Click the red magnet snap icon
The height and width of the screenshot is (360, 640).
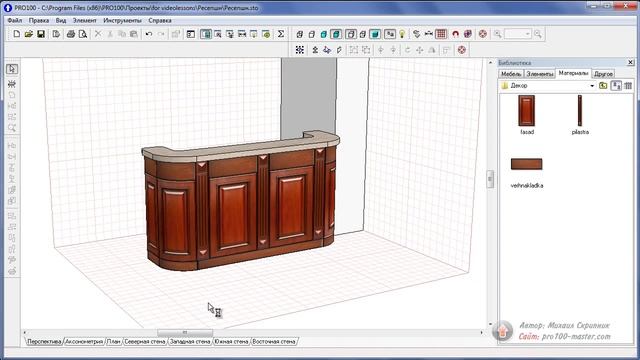456,34
